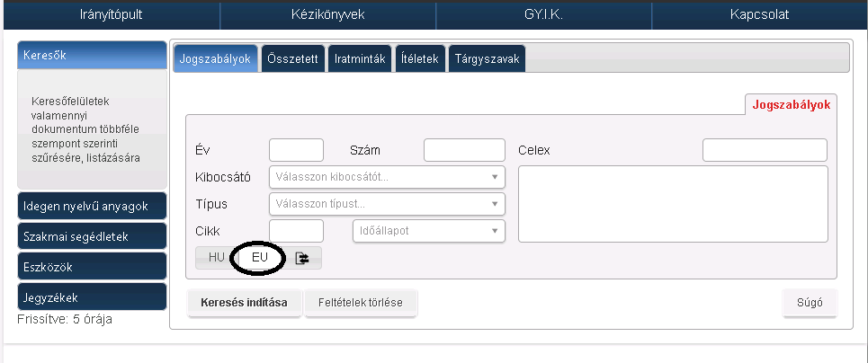Viewport: 868px width, 363px height.
Task: Focus the Cikk input field
Action: pos(296,231)
